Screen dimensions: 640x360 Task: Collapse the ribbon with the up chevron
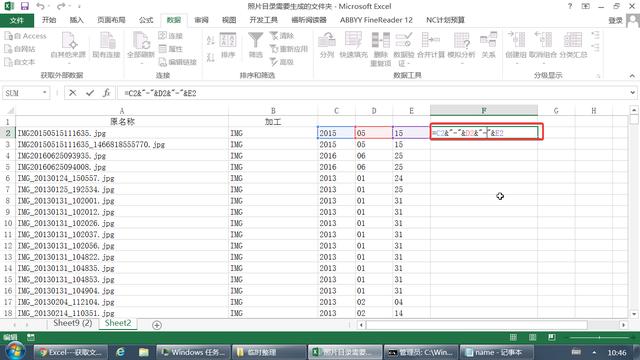coord(632,76)
